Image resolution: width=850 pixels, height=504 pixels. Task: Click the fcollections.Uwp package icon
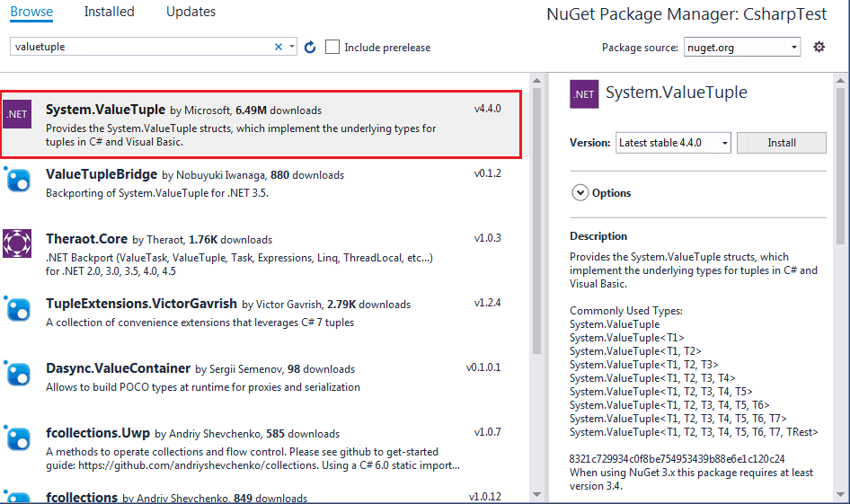click(18, 438)
